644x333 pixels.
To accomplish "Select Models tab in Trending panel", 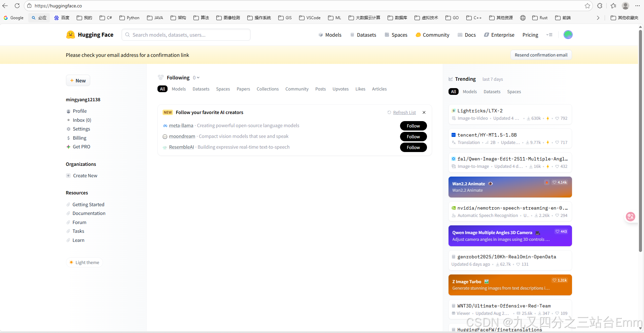I will tap(470, 91).
